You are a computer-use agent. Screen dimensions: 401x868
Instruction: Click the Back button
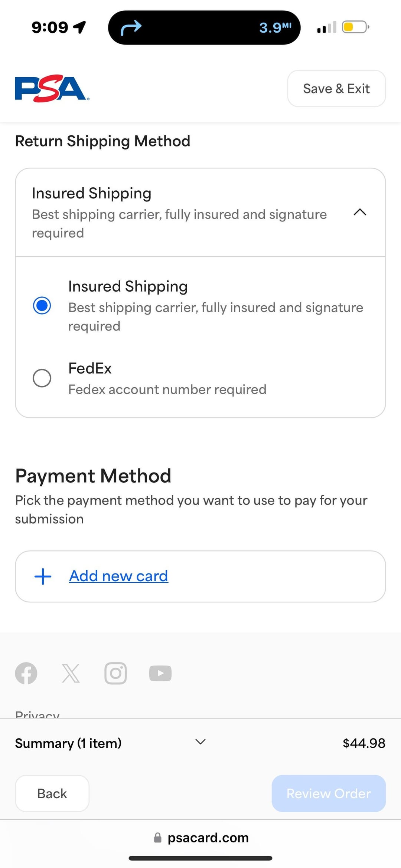point(52,793)
